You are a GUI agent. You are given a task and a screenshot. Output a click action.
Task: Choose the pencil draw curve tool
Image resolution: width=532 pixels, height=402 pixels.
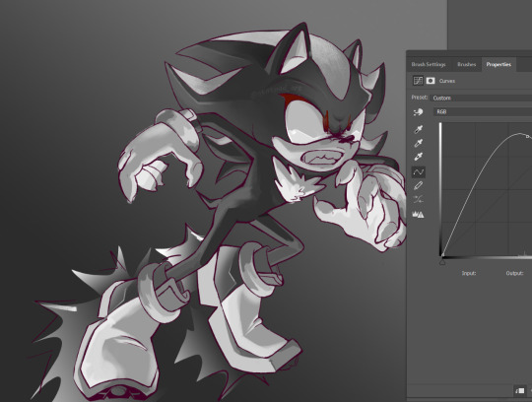(x=419, y=185)
